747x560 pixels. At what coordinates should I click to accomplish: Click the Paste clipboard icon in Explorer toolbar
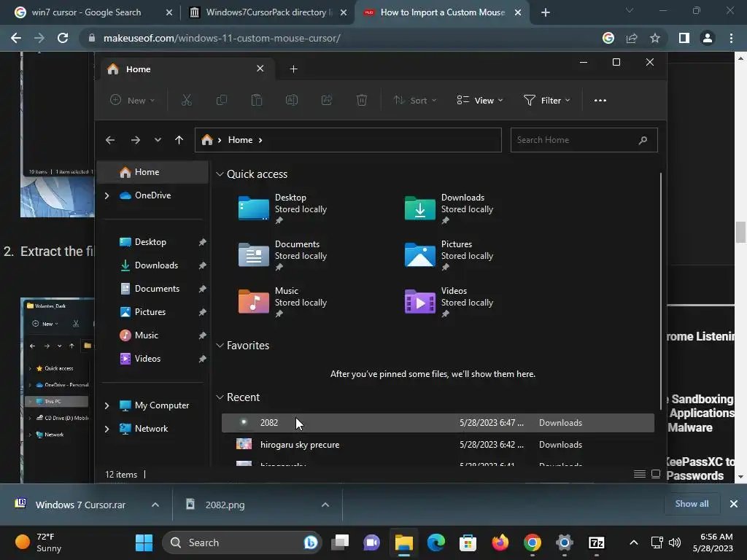pos(256,100)
